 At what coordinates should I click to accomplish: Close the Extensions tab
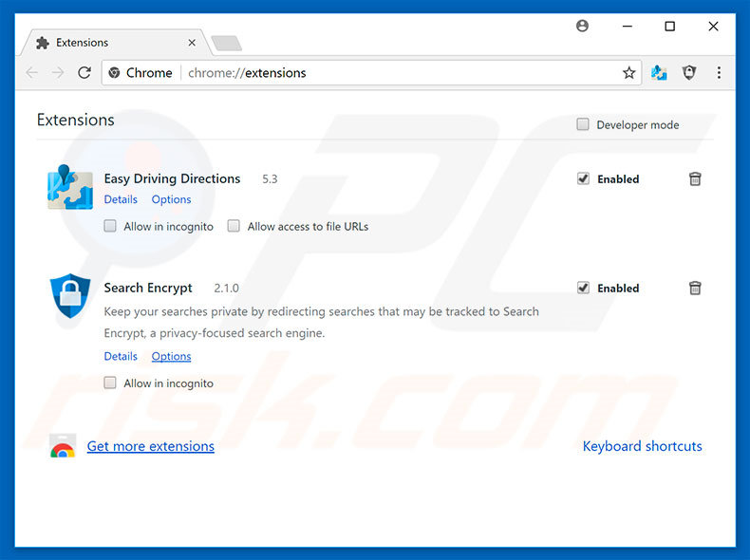[x=192, y=43]
